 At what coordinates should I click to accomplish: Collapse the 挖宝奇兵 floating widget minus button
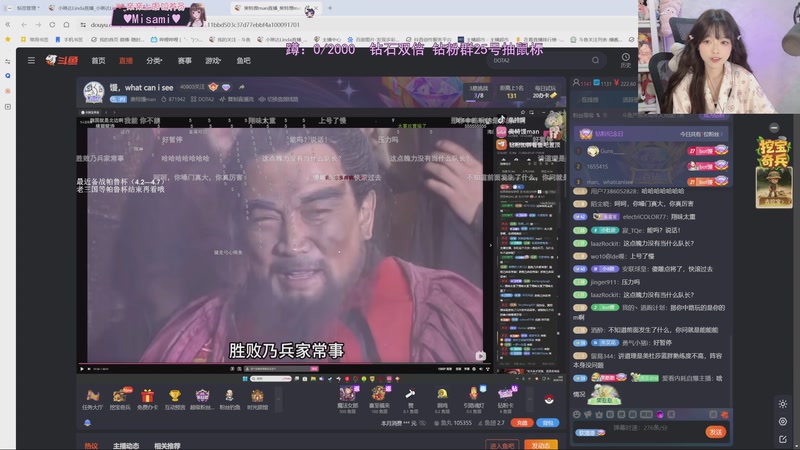[774, 128]
